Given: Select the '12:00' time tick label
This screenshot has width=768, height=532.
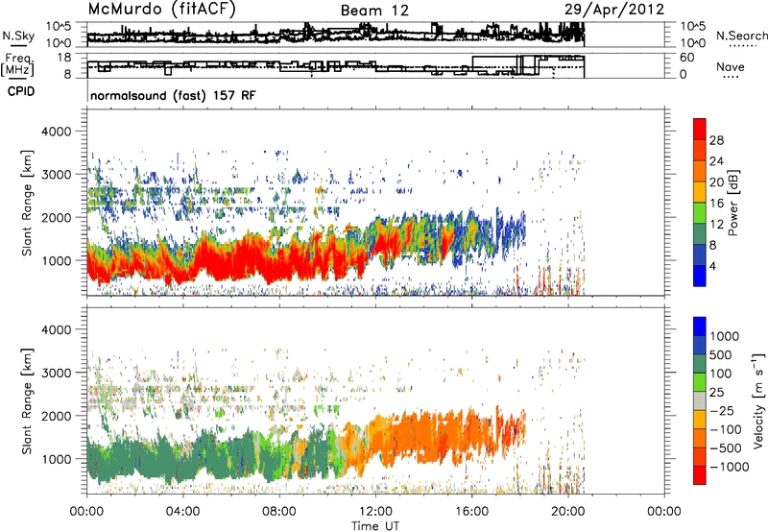Looking at the screenshot, I should (x=375, y=512).
